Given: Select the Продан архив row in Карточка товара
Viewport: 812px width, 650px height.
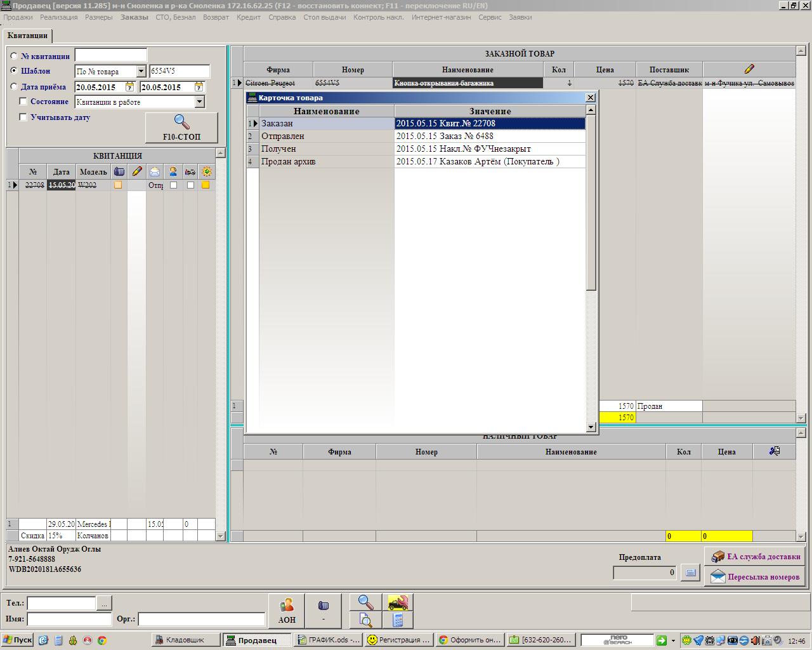Looking at the screenshot, I should tap(416, 161).
